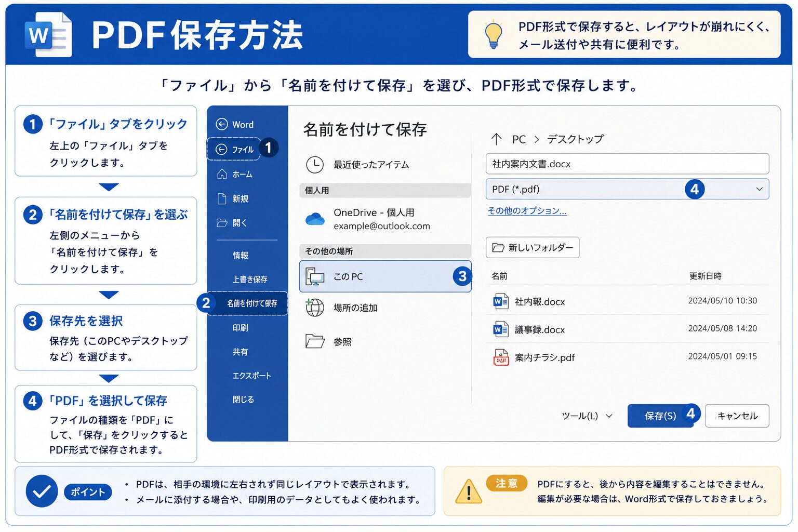
Task: Select 共有 in the sidebar menu
Action: tap(241, 352)
